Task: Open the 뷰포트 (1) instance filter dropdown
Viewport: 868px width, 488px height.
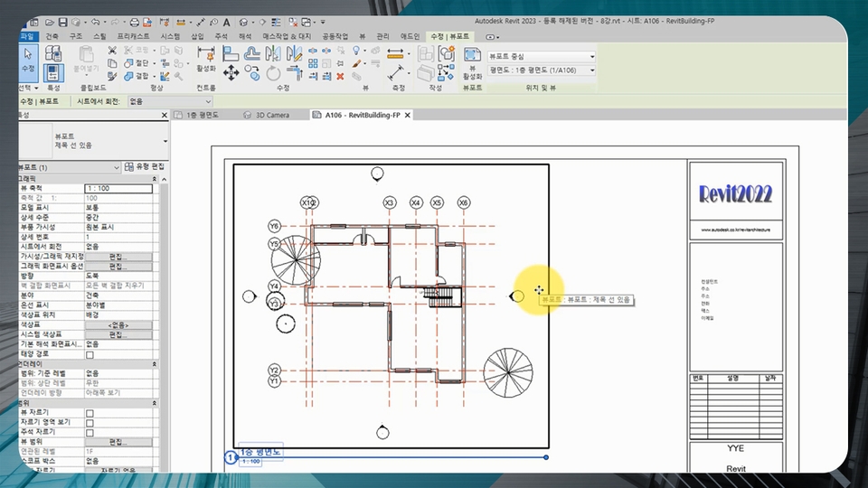Action: click(x=70, y=167)
